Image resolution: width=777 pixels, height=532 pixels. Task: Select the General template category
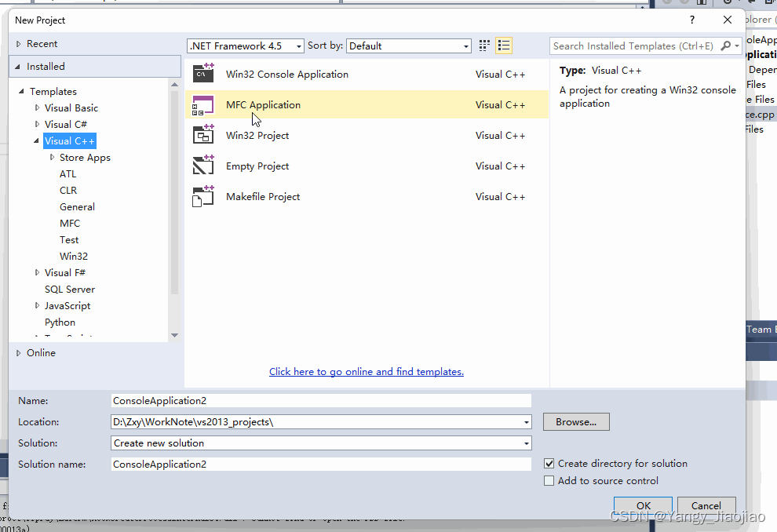(77, 206)
